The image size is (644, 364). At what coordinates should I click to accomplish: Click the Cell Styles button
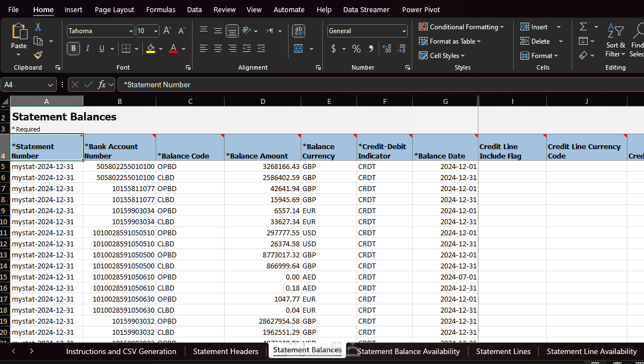(x=442, y=55)
